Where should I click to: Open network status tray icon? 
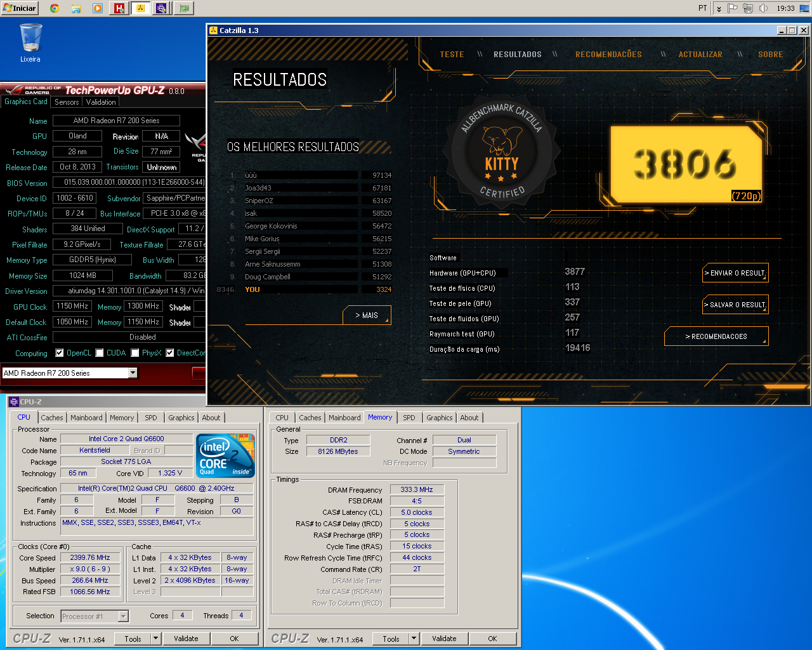(x=748, y=8)
